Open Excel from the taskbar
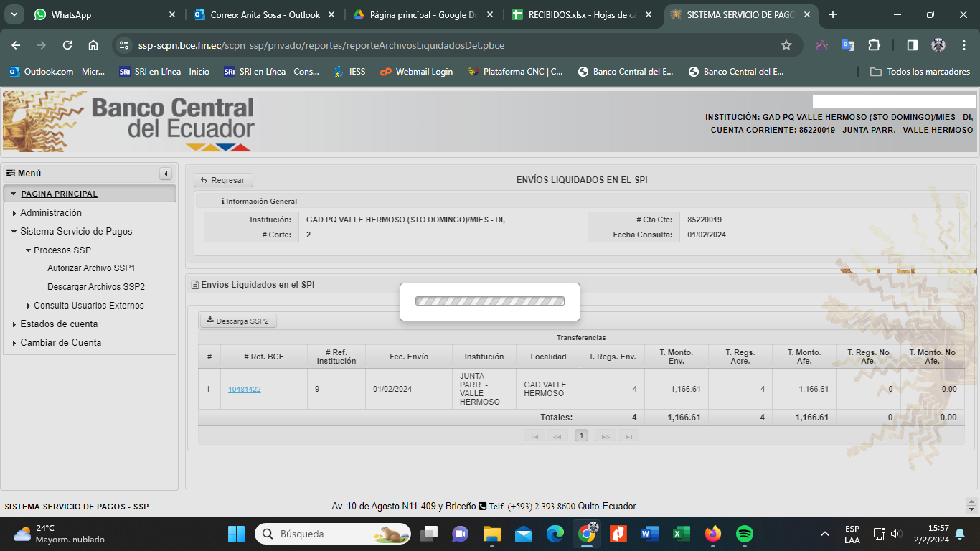This screenshot has height=551, width=980. (x=681, y=534)
